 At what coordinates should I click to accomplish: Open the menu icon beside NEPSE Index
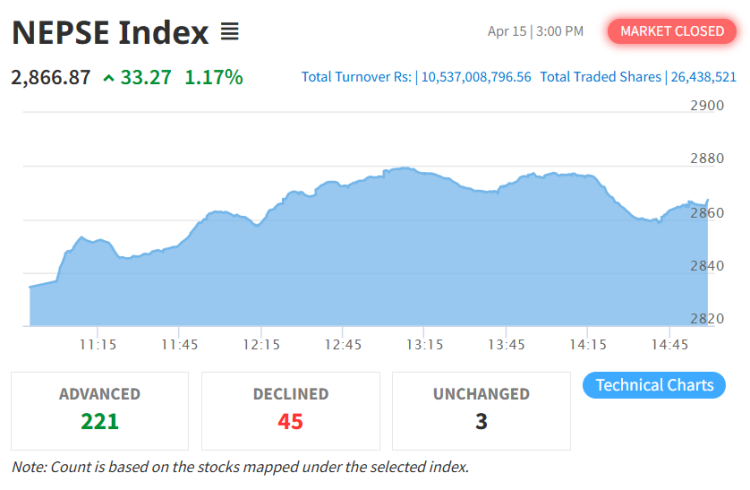tap(229, 32)
